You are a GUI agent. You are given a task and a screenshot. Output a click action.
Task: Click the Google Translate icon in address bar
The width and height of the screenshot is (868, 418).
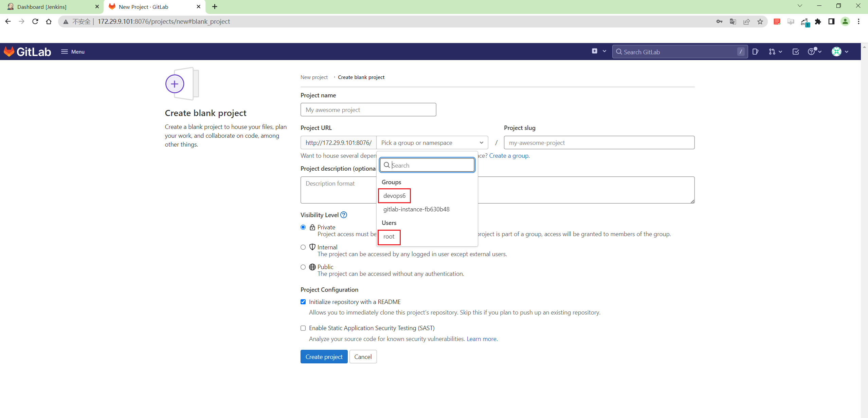click(x=733, y=22)
